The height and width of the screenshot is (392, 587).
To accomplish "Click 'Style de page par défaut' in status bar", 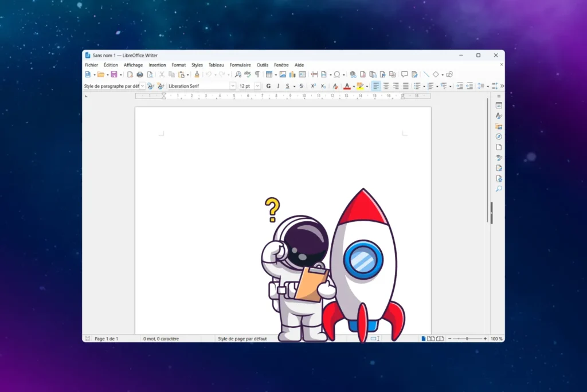I will pyautogui.click(x=242, y=339).
